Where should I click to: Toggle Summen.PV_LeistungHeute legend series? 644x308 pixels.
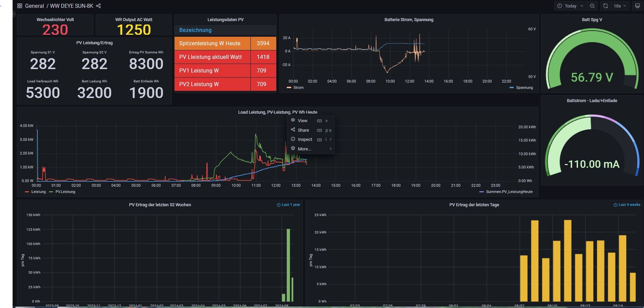pos(509,192)
